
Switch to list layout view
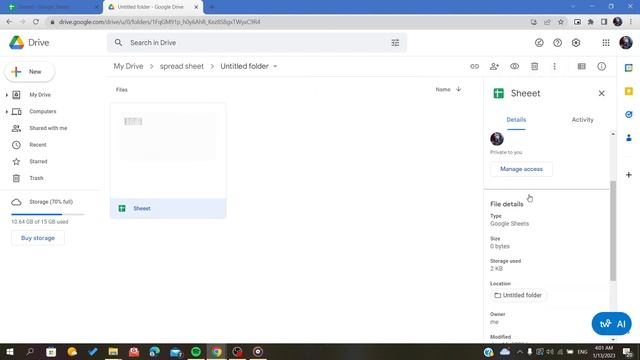[581, 66]
